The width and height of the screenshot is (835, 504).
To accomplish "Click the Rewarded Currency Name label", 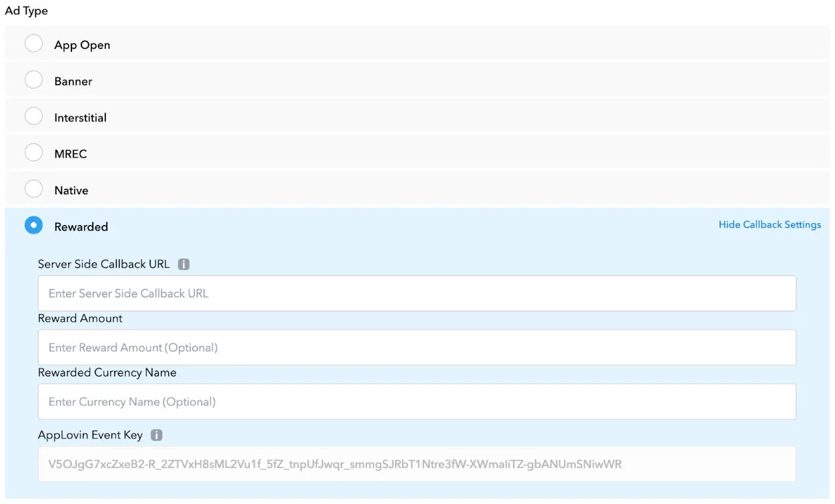I will (x=107, y=372).
